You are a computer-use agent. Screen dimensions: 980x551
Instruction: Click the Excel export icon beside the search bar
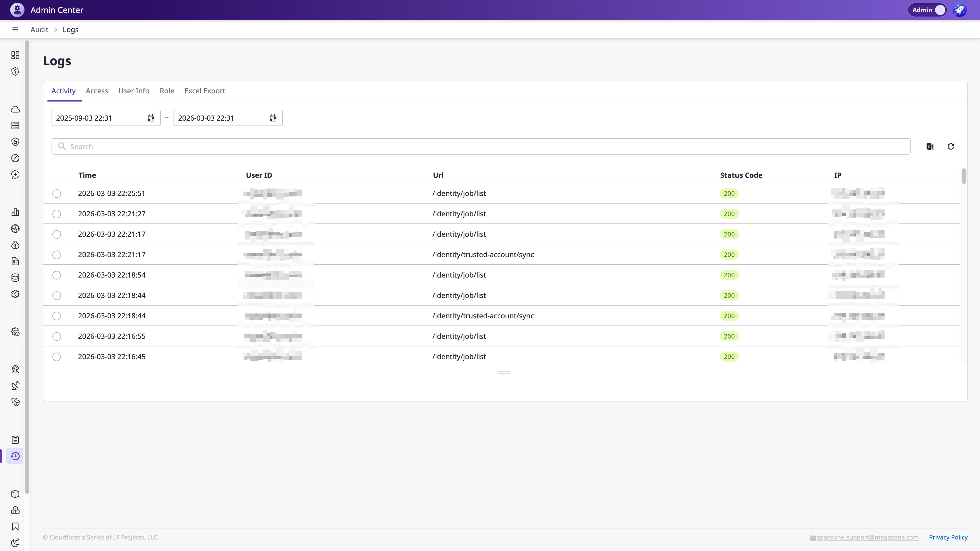click(930, 146)
